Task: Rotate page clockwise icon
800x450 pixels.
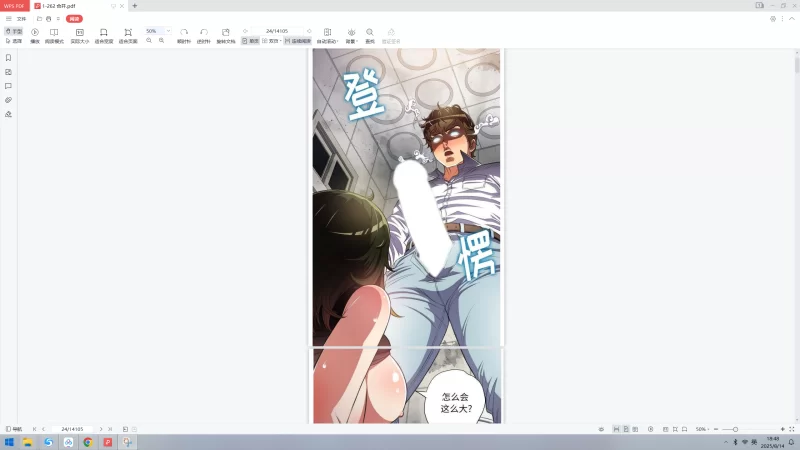Action: click(184, 32)
